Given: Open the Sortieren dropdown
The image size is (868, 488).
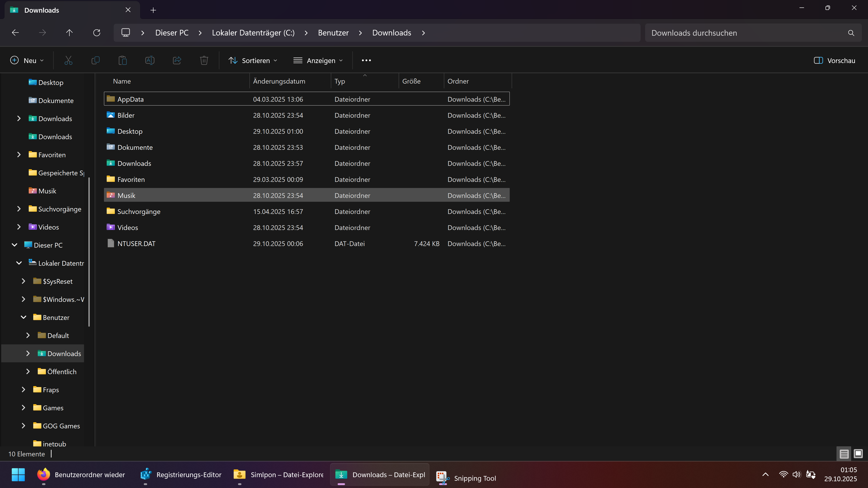Looking at the screenshot, I should (x=253, y=61).
